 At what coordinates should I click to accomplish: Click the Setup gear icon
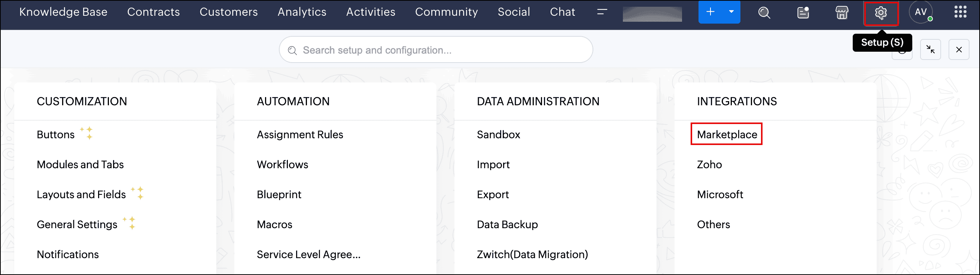(x=880, y=13)
